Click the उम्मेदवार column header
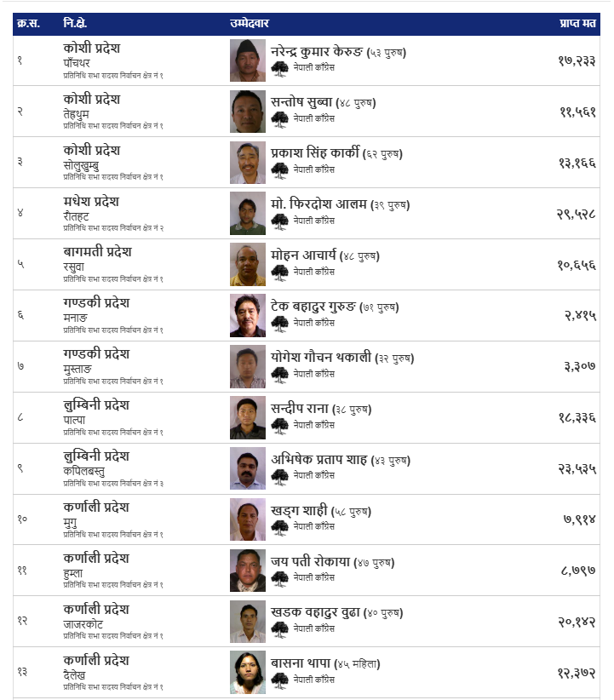 point(250,23)
